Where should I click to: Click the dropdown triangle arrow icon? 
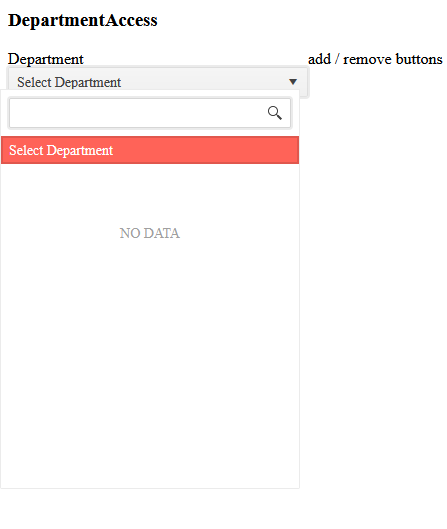click(x=293, y=82)
